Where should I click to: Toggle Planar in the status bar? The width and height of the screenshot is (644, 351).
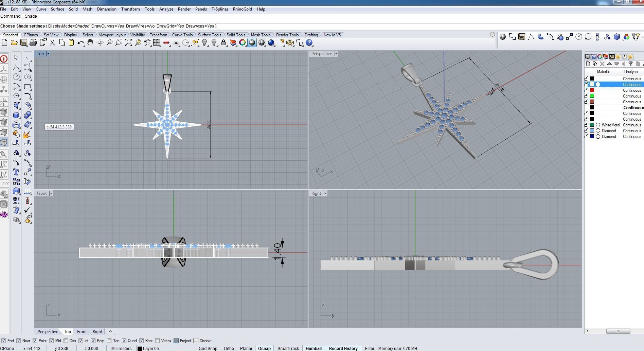[x=246, y=348]
